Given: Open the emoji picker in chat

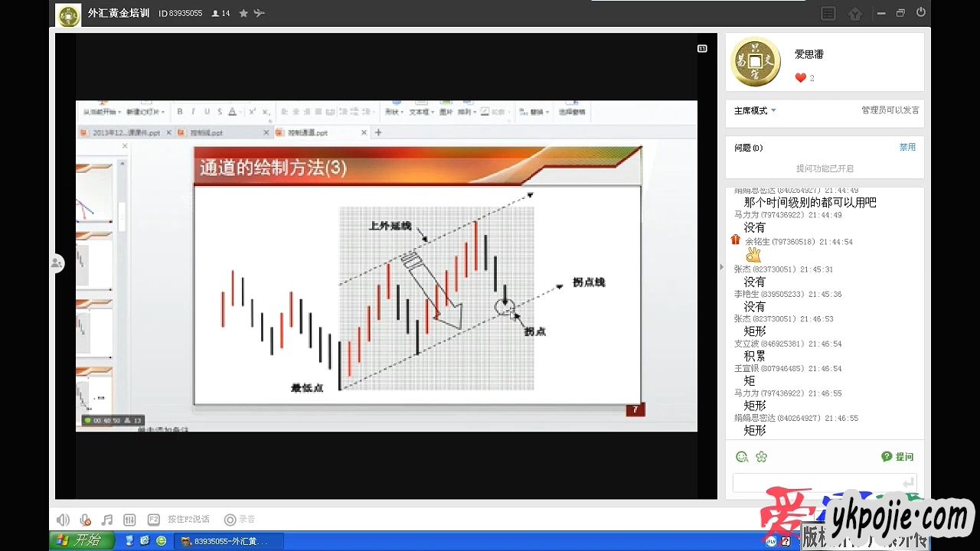Looking at the screenshot, I should coord(742,457).
